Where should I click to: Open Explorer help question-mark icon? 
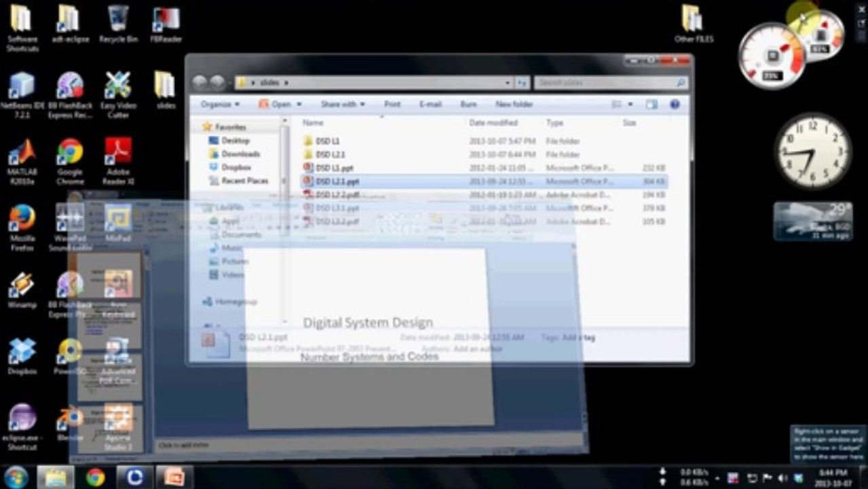pos(675,105)
